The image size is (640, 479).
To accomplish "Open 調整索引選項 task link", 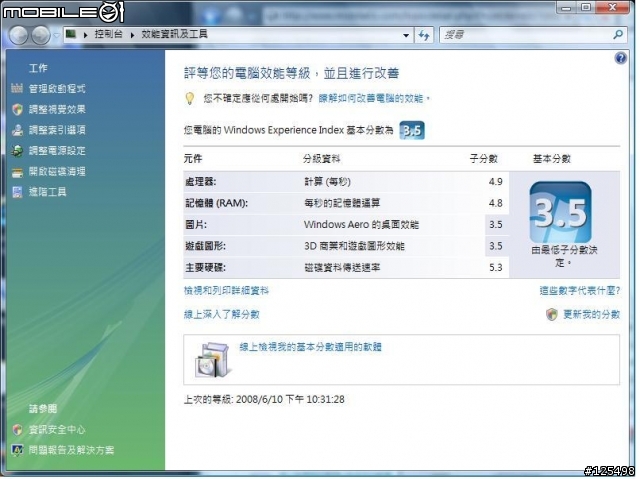I will pyautogui.click(x=57, y=130).
